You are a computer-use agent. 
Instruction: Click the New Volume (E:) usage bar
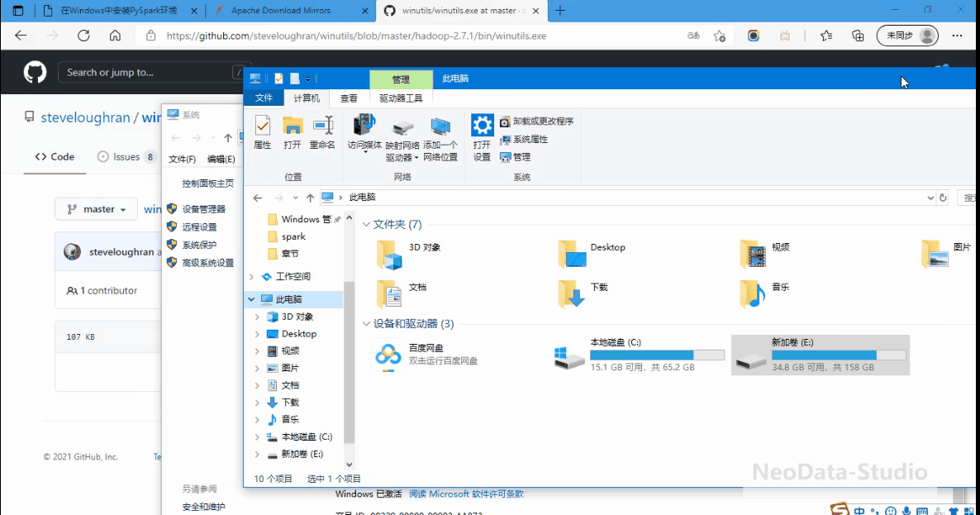[839, 355]
